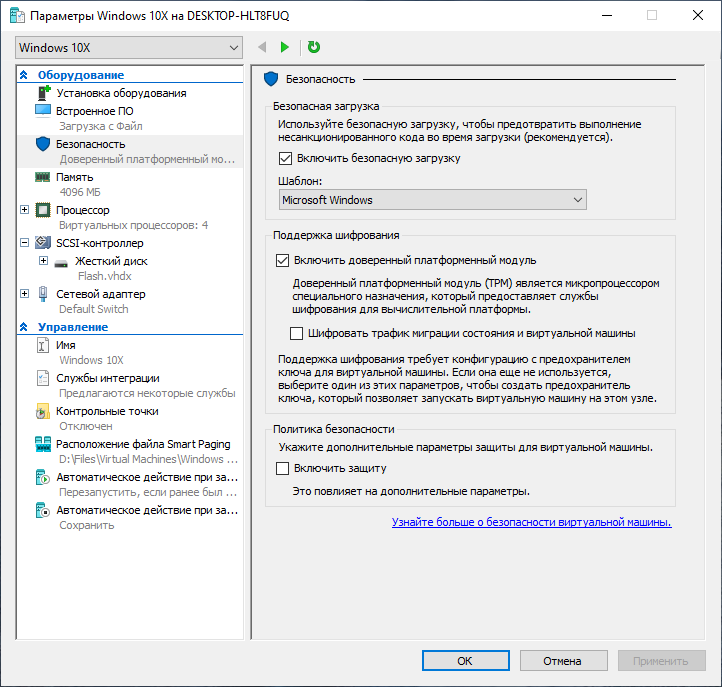Click the Встроенное ПО monitor icon
This screenshot has height=687, width=722.
pyautogui.click(x=43, y=111)
